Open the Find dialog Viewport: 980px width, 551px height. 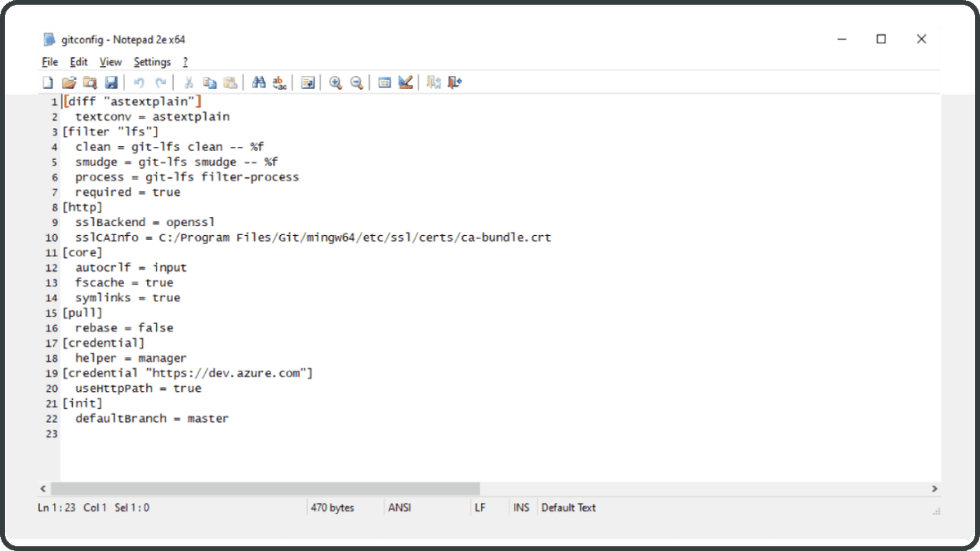[259, 82]
